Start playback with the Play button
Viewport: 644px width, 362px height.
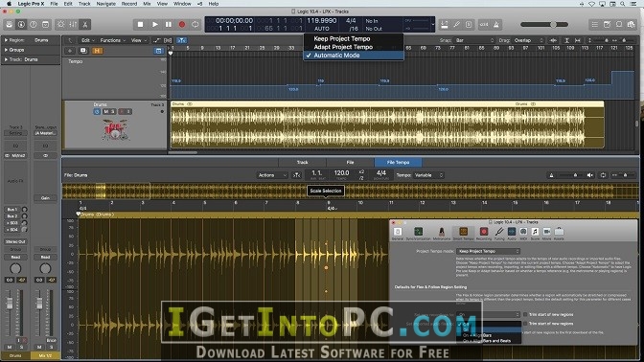155,25
